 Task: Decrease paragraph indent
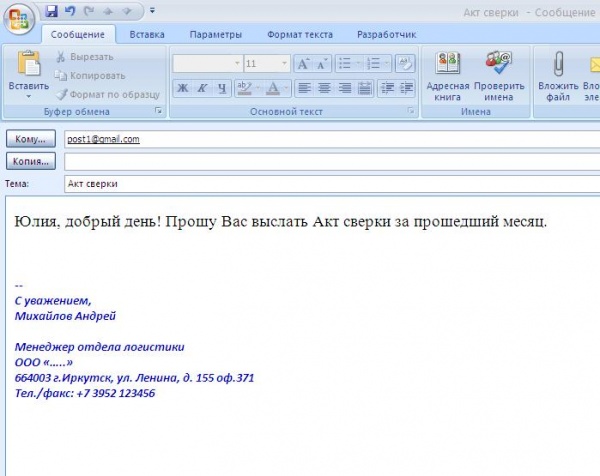coord(387,88)
